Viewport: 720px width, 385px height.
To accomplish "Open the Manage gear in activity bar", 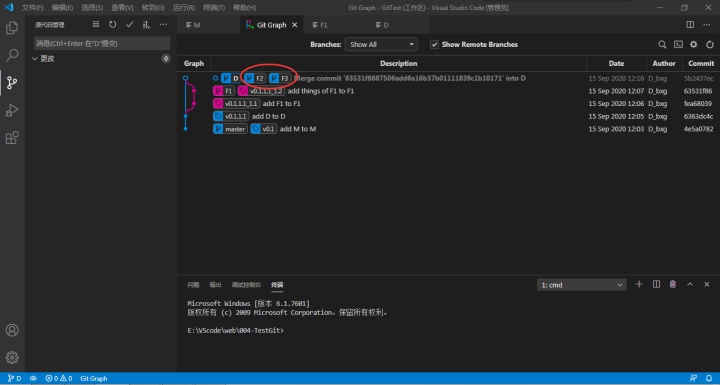I will pyautogui.click(x=12, y=357).
